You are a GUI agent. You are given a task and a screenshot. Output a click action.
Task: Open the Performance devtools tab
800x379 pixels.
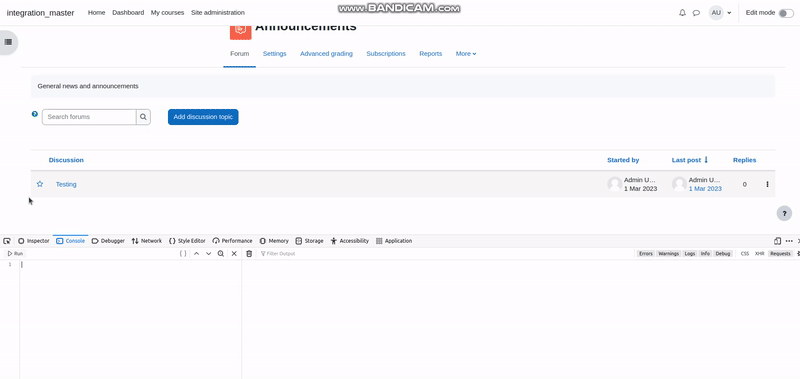pos(233,241)
